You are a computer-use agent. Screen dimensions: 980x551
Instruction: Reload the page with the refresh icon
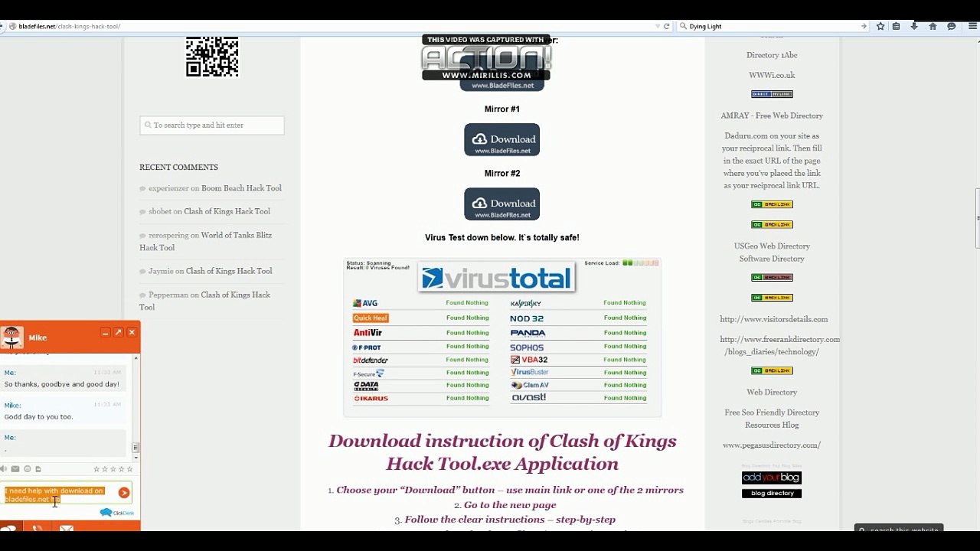point(666,26)
